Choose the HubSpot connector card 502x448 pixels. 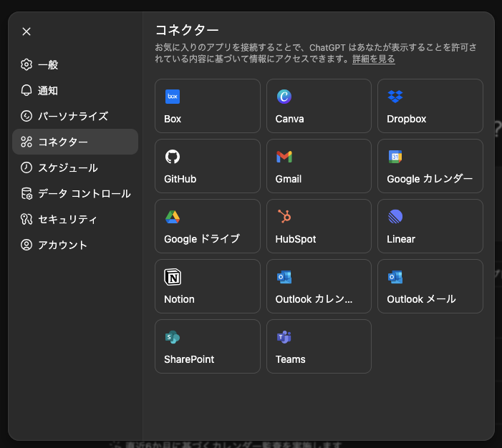point(319,226)
